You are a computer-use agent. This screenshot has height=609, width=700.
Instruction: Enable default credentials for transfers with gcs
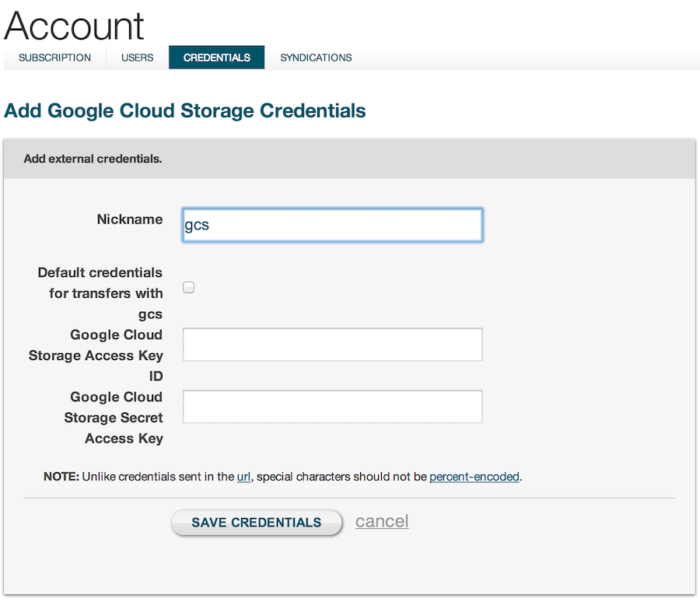click(x=188, y=287)
